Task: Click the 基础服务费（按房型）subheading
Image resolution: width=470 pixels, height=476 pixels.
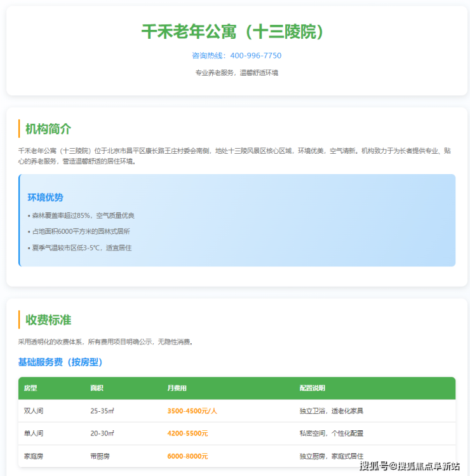Action: click(60, 362)
